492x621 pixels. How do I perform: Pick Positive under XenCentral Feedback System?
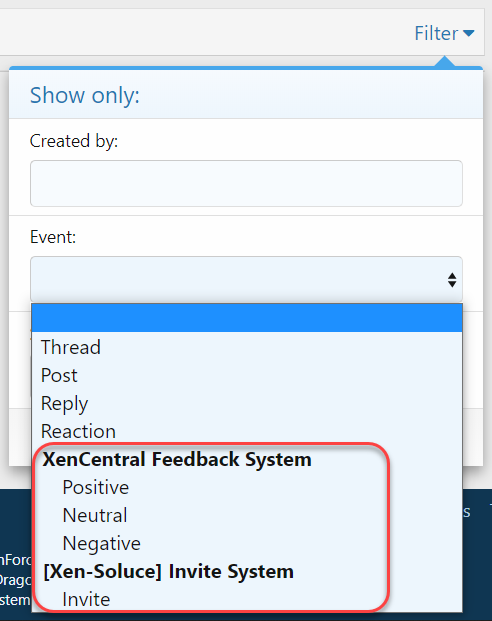247,487
